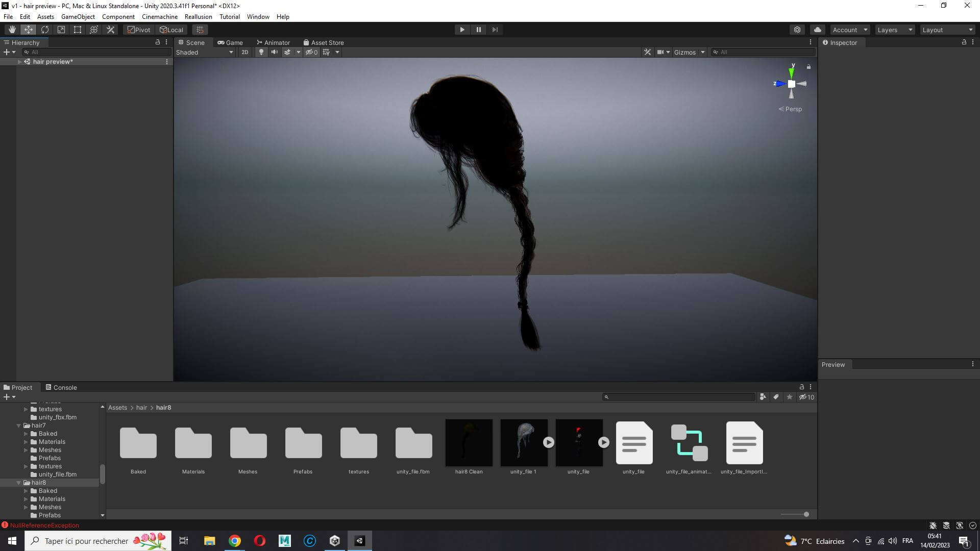The image size is (980, 551).
Task: Select the Scale tool
Action: tap(61, 30)
